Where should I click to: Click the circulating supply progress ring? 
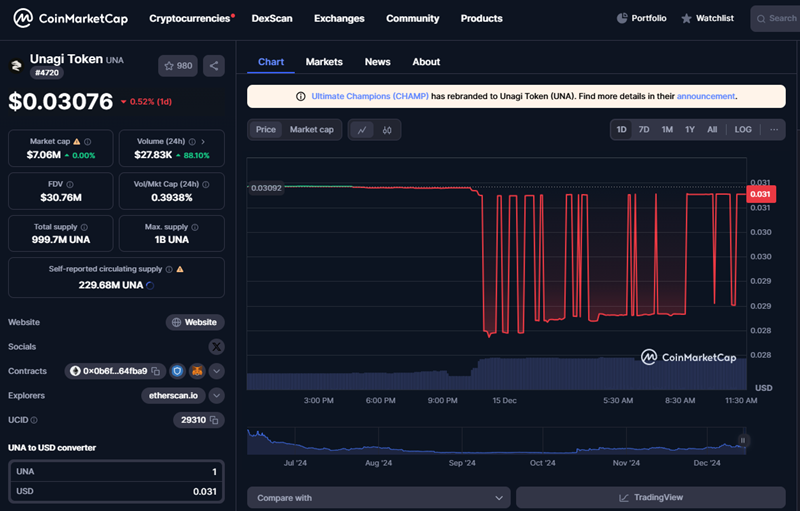point(150,286)
